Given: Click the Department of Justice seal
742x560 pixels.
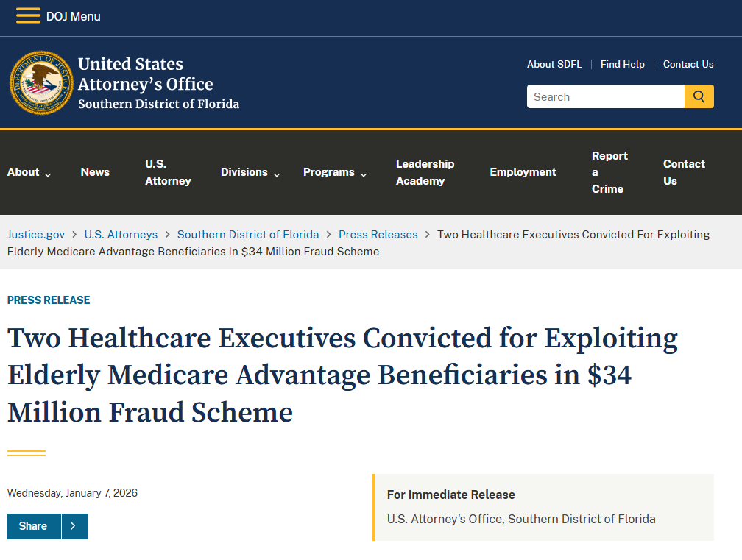Looking at the screenshot, I should click(41, 82).
